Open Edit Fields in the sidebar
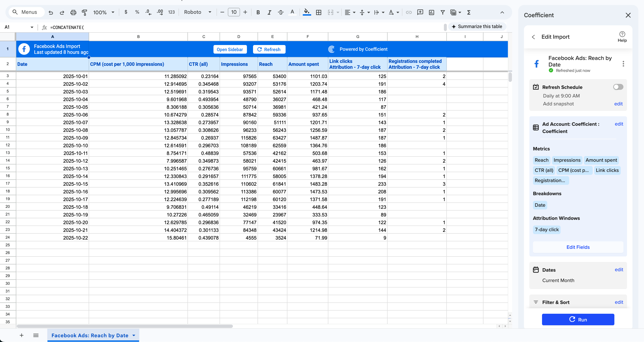644x342 pixels. (578, 247)
